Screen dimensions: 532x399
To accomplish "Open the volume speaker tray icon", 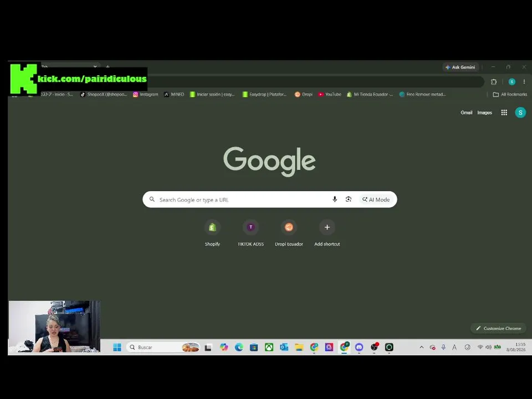I will (488, 347).
